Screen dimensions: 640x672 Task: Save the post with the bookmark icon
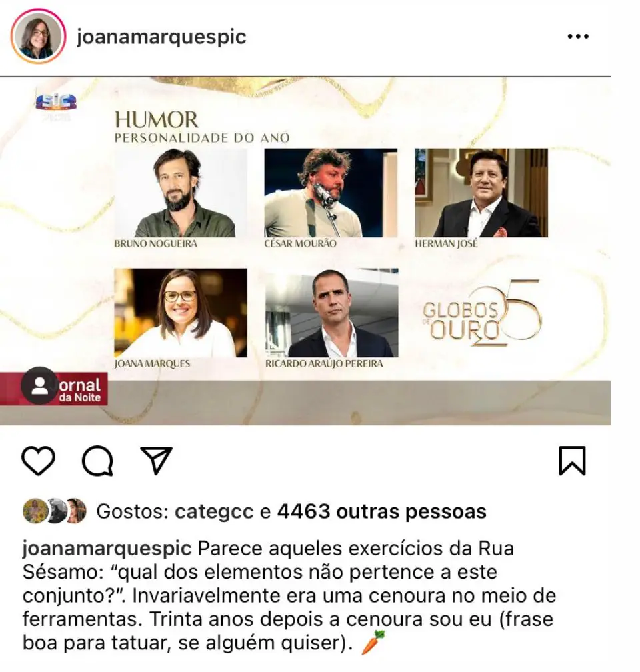[572, 461]
